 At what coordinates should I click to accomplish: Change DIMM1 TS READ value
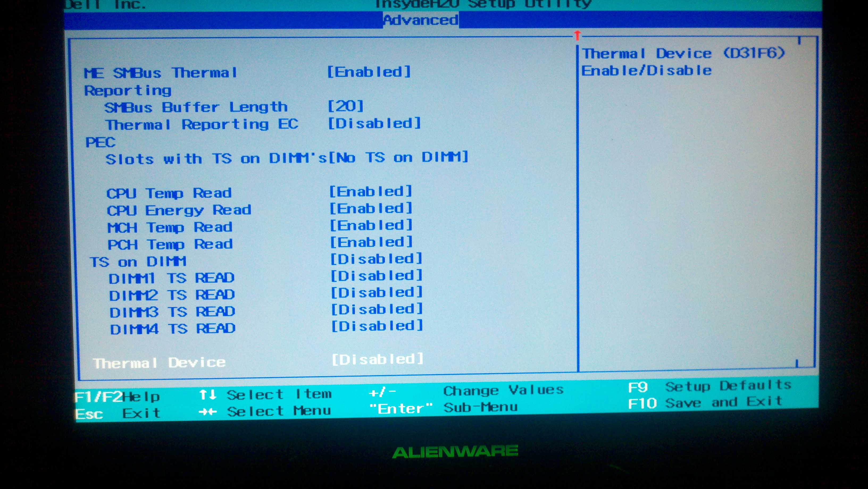click(x=376, y=276)
